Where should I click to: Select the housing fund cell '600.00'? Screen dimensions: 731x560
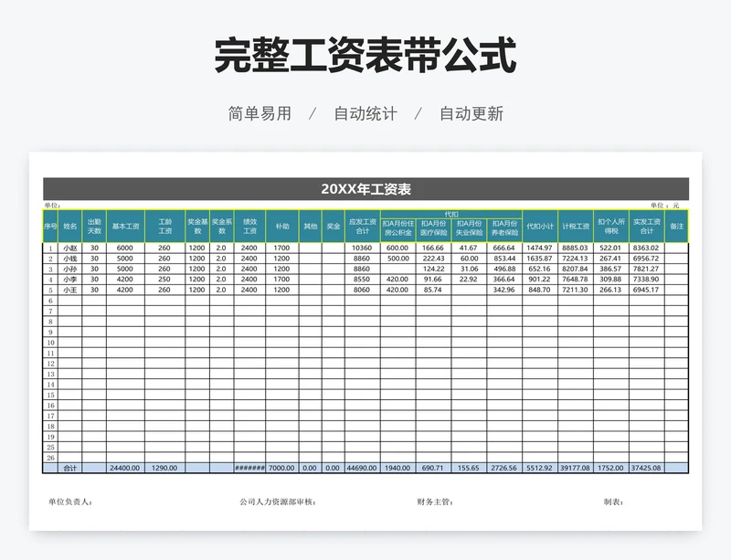click(397, 248)
